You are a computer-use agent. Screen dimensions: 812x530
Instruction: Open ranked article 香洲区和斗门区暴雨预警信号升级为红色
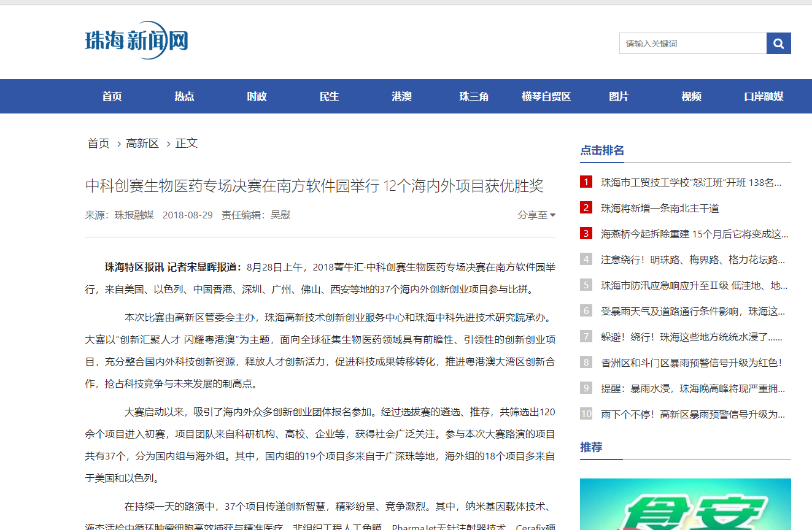[692, 363]
